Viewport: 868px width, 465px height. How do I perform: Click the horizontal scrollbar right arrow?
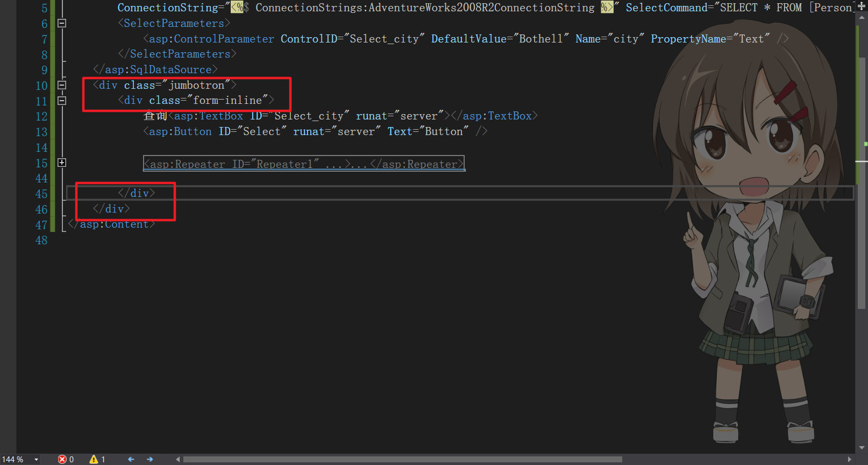850,460
